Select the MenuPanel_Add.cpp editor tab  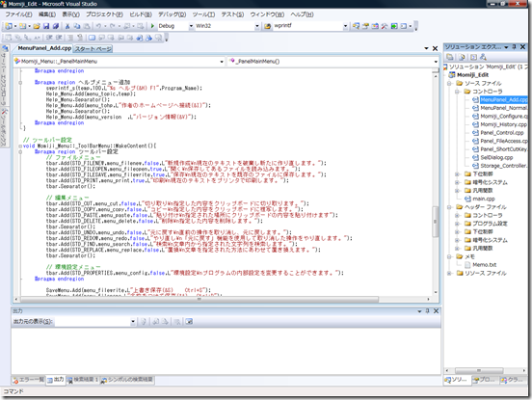click(x=44, y=48)
